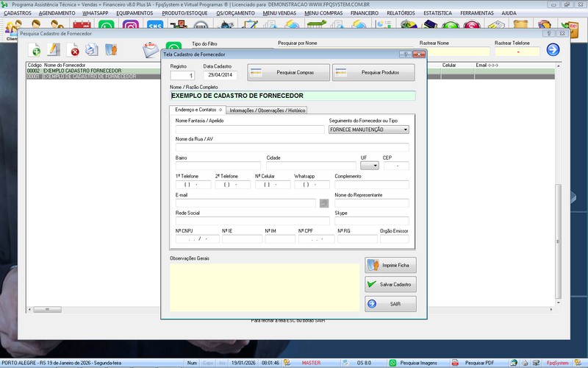588x368 pixels.
Task: Click the Salvar Cadastro button
Action: (x=391, y=284)
